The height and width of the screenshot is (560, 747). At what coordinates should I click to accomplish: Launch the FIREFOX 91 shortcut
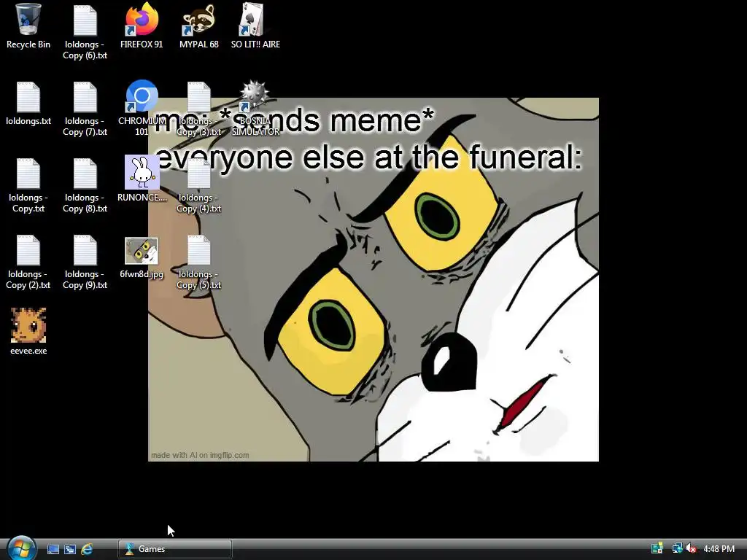pos(142,26)
